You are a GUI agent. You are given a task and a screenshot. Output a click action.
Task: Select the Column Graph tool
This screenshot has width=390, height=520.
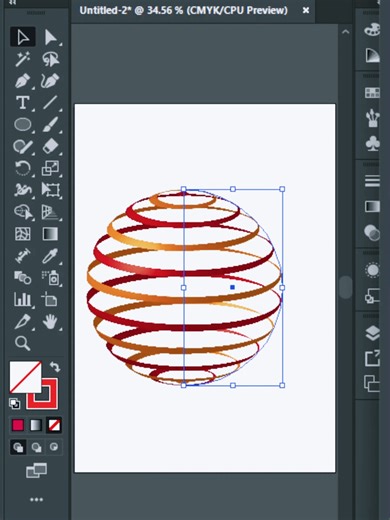point(23,299)
